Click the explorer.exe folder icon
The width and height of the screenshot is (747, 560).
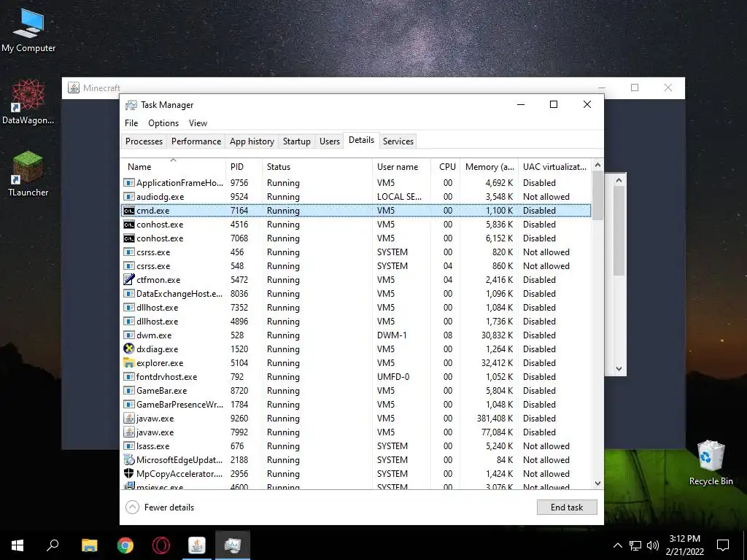pyautogui.click(x=128, y=363)
